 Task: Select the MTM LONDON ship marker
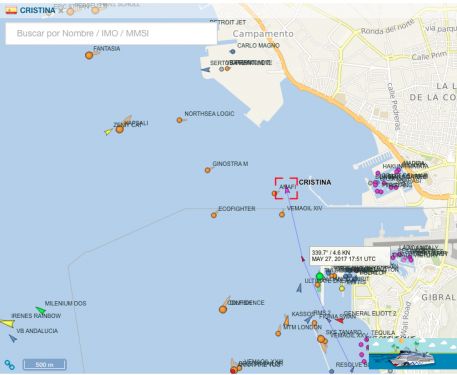(x=278, y=333)
